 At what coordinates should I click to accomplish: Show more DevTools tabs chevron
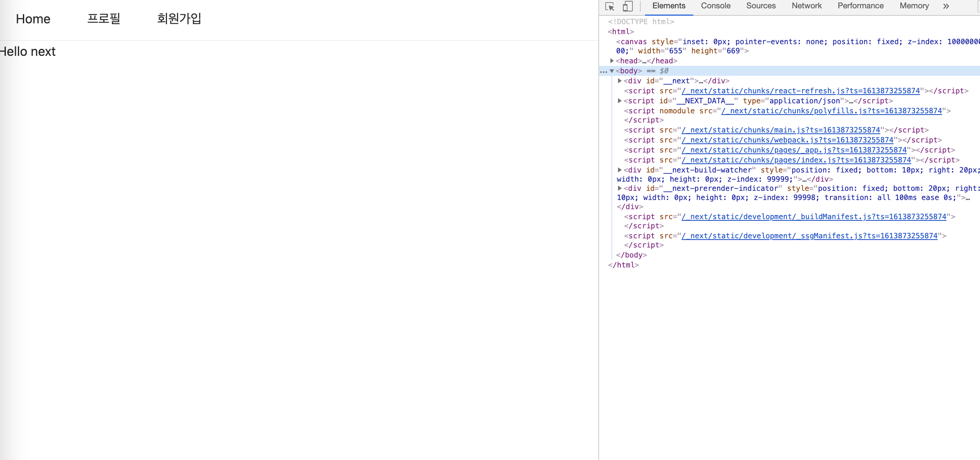tap(946, 6)
